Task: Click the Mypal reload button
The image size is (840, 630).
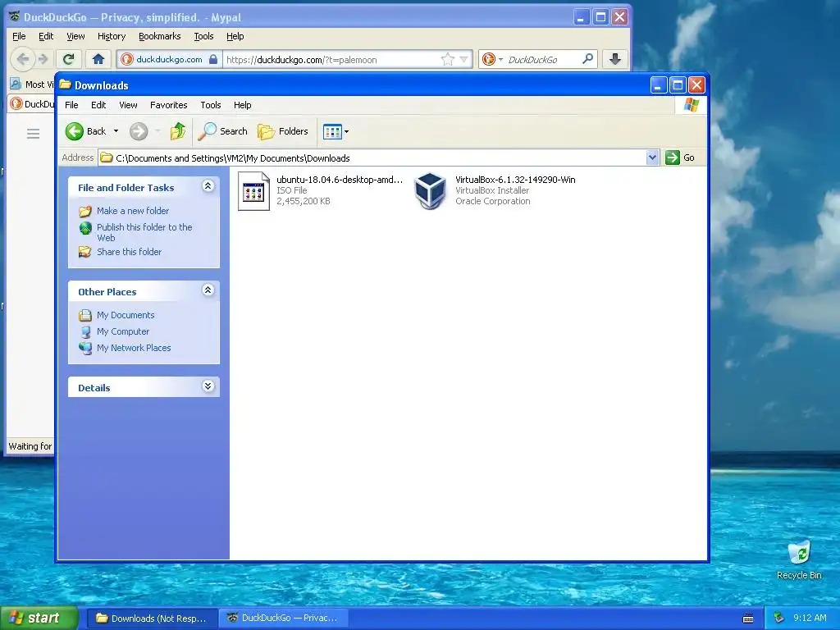Action: point(68,59)
